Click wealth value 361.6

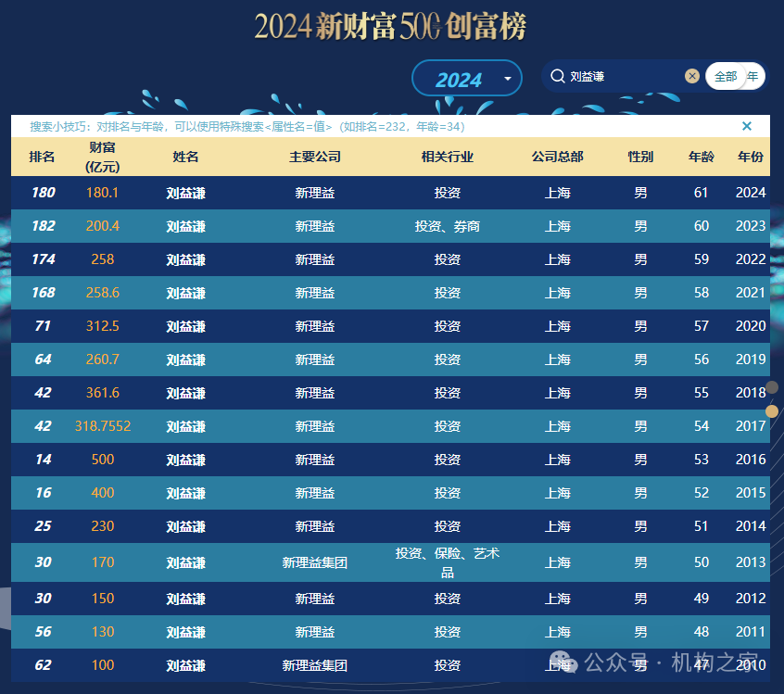click(103, 393)
